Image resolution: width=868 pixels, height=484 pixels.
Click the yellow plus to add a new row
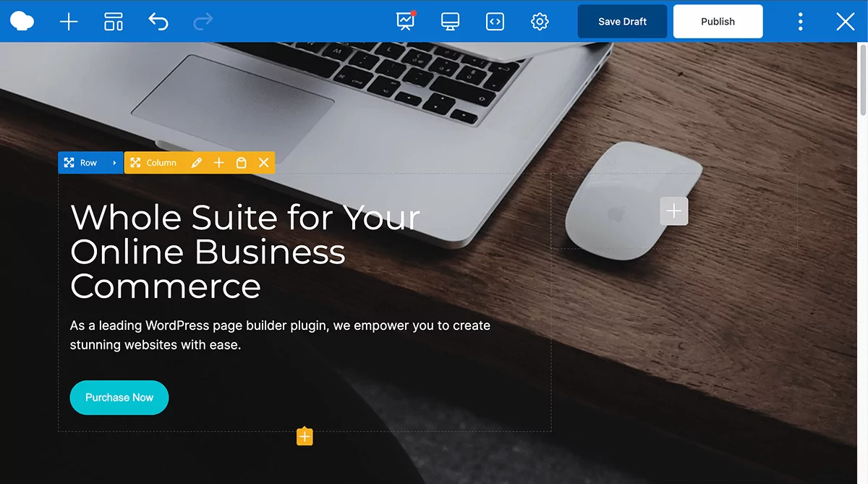tap(304, 436)
